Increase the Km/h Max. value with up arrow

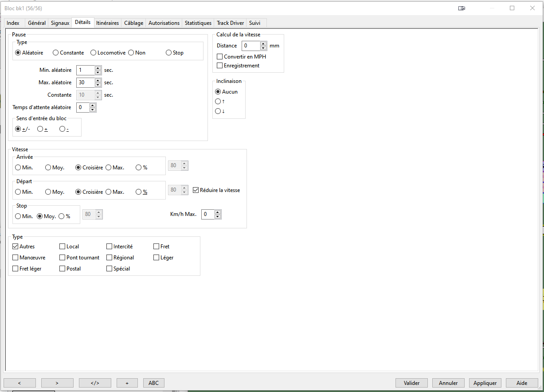pos(217,212)
